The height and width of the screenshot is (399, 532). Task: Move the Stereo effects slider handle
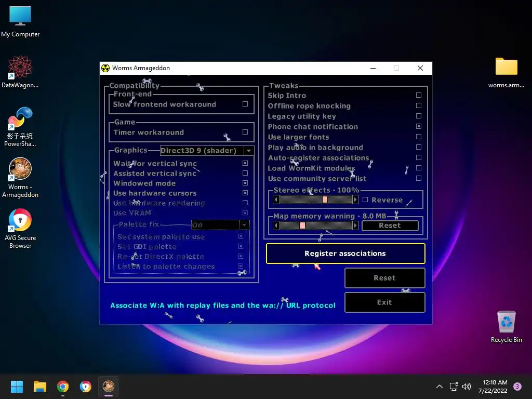click(x=325, y=199)
